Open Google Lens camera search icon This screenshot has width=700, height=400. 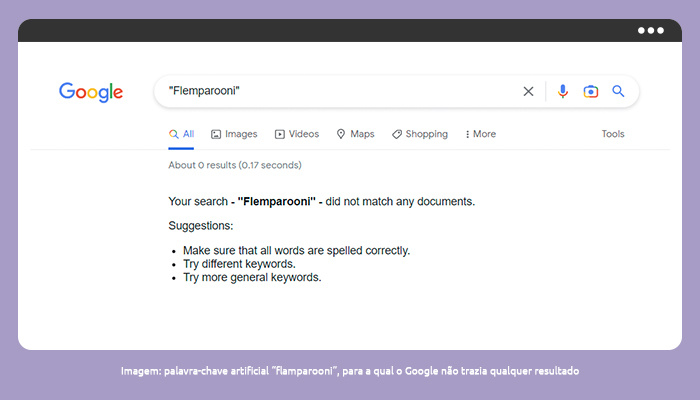point(590,92)
